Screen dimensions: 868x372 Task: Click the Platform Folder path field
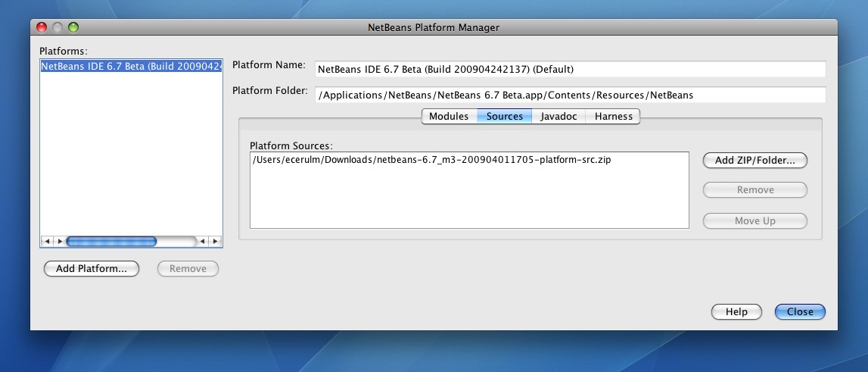coord(570,95)
